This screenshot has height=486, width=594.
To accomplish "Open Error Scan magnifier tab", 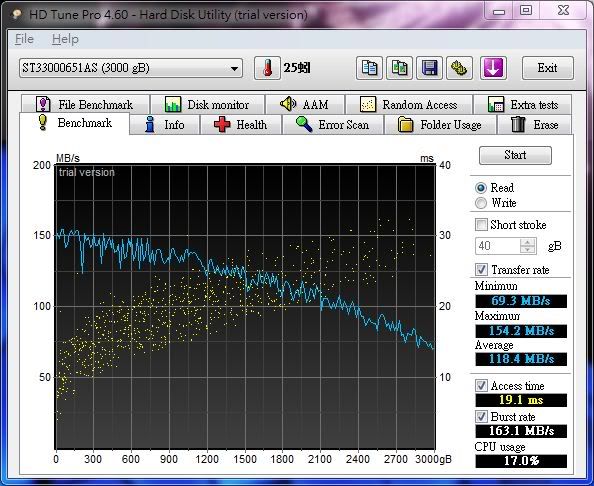I will click(x=333, y=125).
